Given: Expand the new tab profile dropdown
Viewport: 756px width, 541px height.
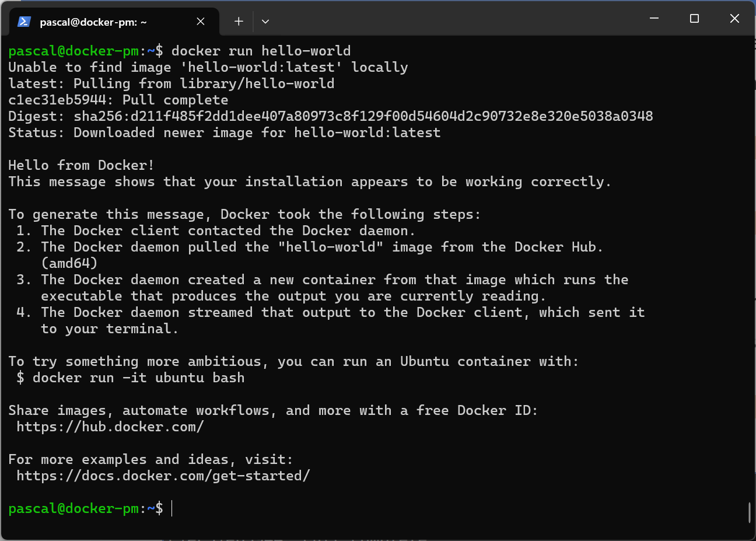Looking at the screenshot, I should (265, 22).
